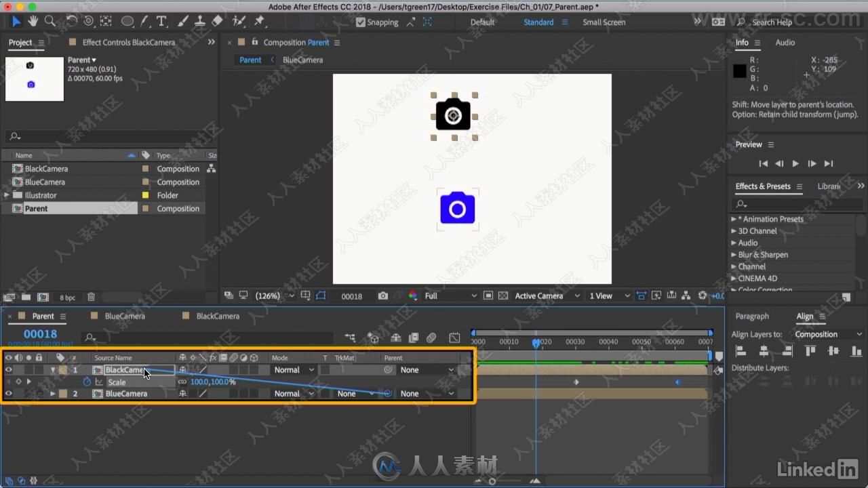Toggle region of interest in viewer
This screenshot has width=868, height=488.
(x=488, y=296)
